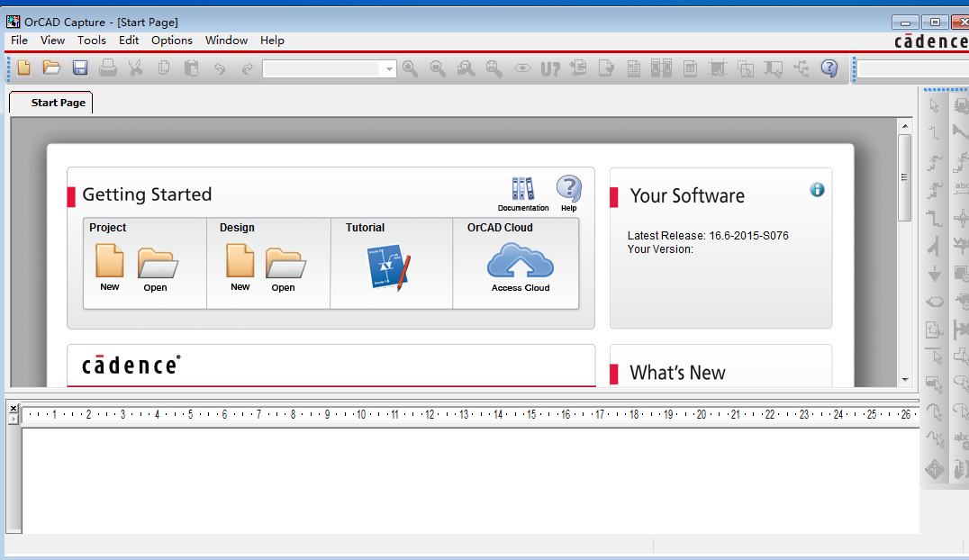
Task: Click the Copy toolbar icon
Action: click(x=164, y=68)
